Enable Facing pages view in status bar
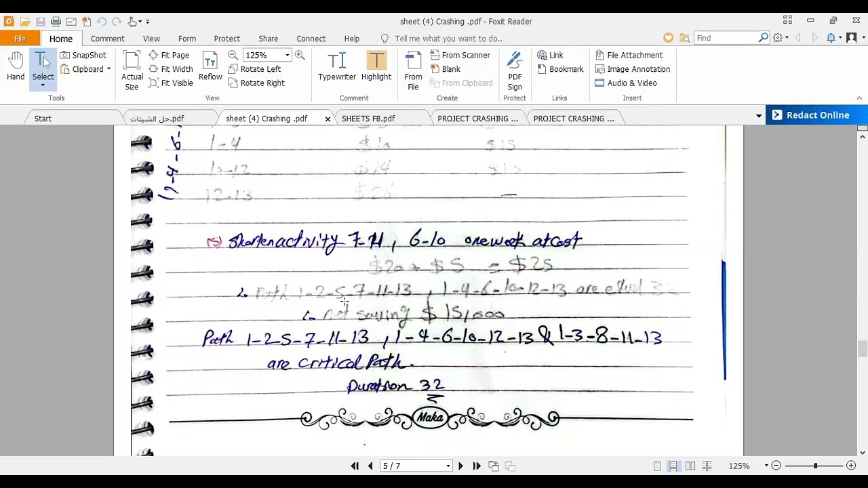Screen dimensions: 868x488 [x=690, y=466]
